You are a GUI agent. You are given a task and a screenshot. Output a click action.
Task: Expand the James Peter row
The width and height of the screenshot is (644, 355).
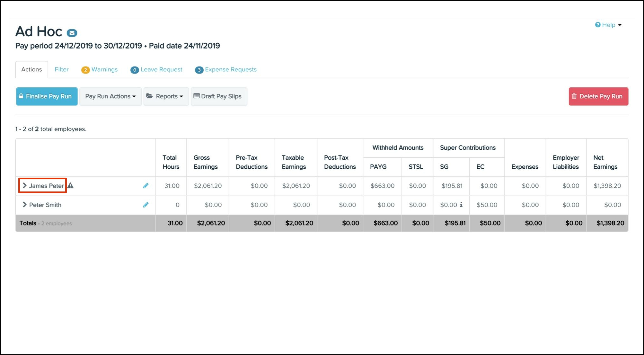24,186
